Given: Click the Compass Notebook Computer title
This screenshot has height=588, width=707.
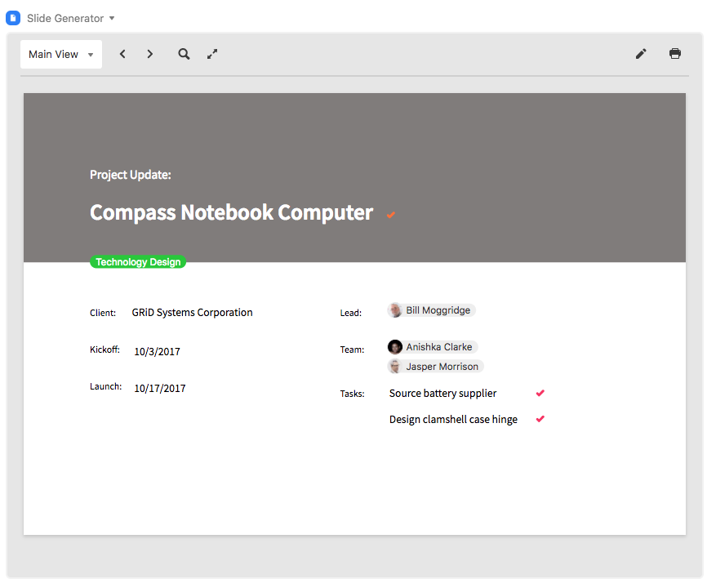Looking at the screenshot, I should click(231, 213).
